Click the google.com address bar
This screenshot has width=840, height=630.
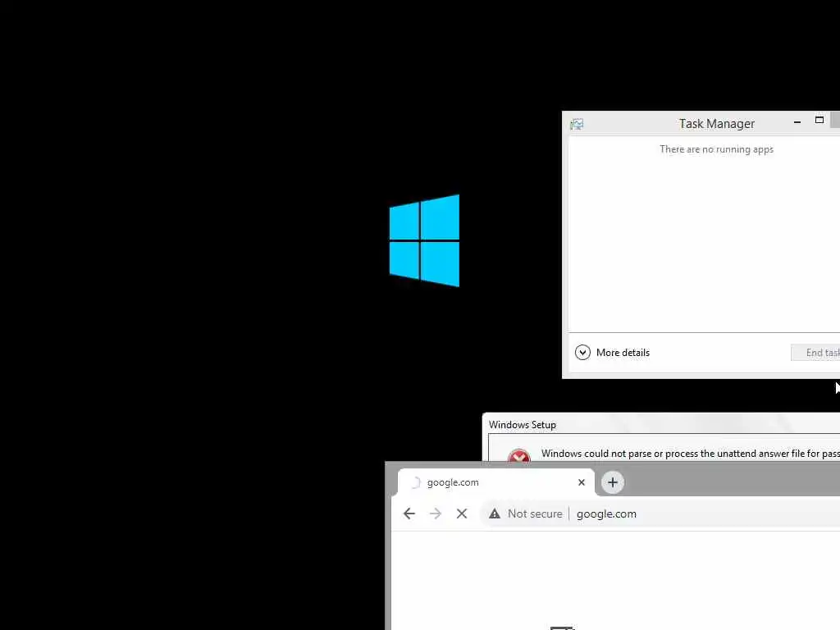(660, 514)
